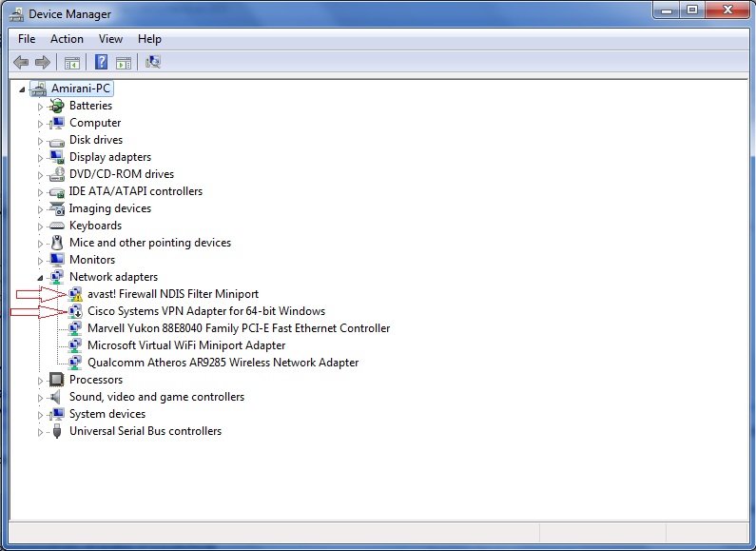Click the Monitors category icon
The image size is (756, 551).
pyautogui.click(x=57, y=260)
